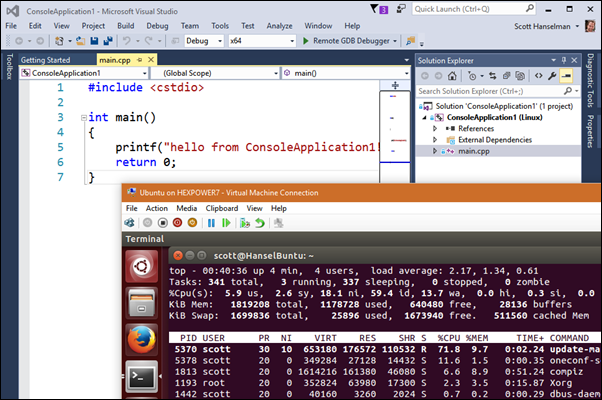
Task: Click the Undo arrow icon
Action: (x=127, y=41)
